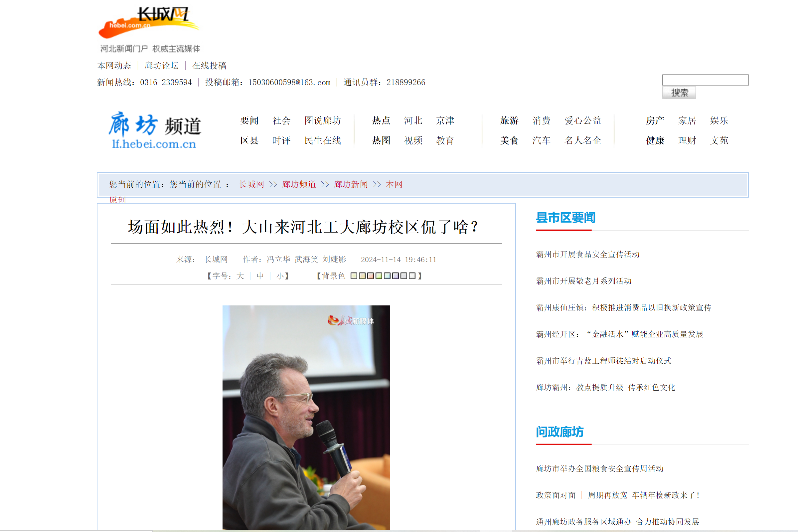
Task: Open the 视频 nav item
Action: point(413,140)
